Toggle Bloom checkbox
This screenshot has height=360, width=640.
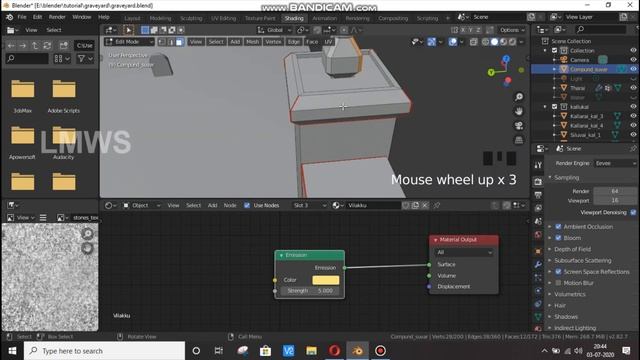pyautogui.click(x=558, y=238)
